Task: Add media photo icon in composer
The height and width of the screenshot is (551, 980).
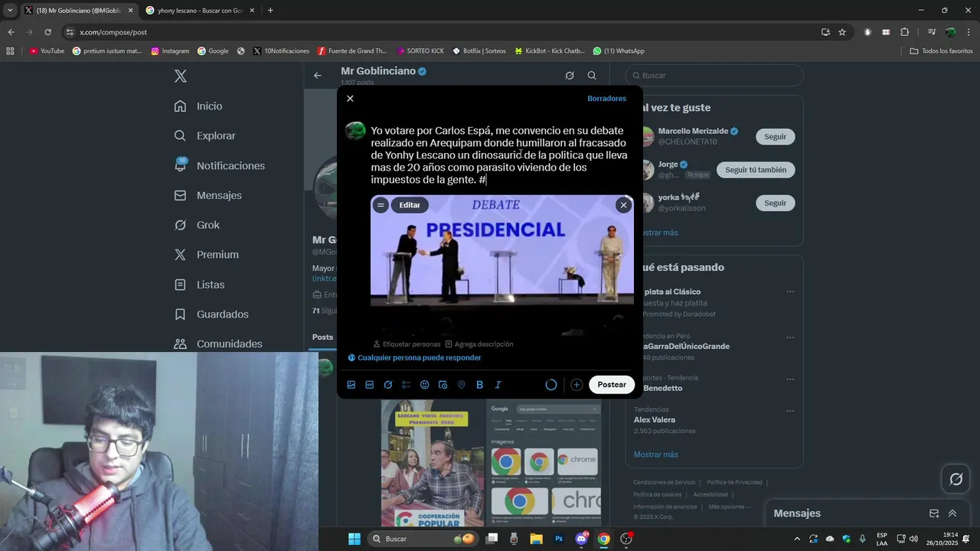Action: 351,385
